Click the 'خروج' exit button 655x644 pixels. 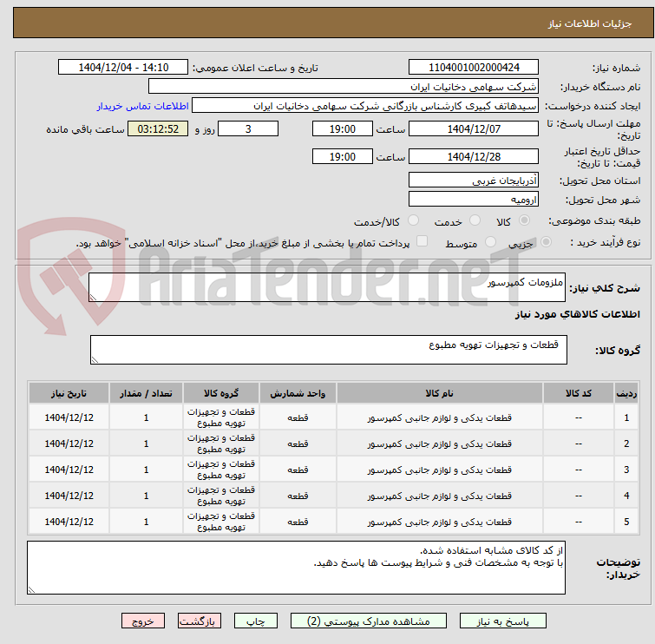[143, 621]
